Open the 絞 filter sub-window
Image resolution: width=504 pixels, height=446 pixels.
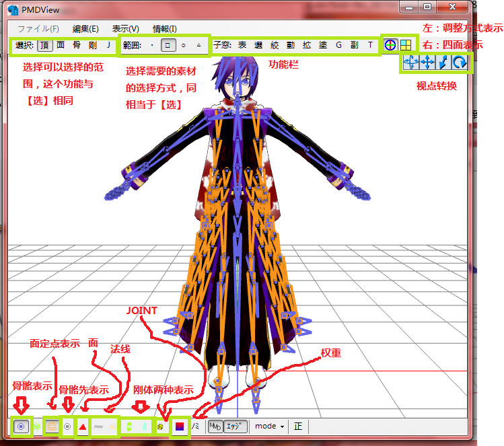(275, 45)
